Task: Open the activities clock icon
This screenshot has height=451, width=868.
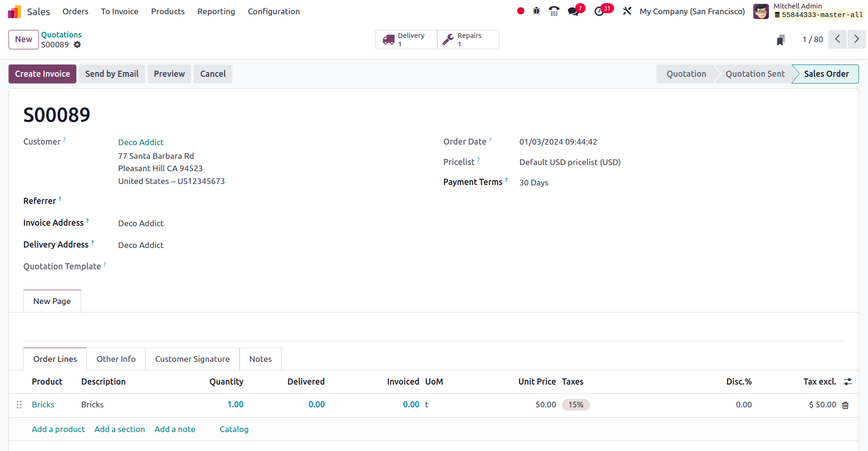Action: coord(600,11)
